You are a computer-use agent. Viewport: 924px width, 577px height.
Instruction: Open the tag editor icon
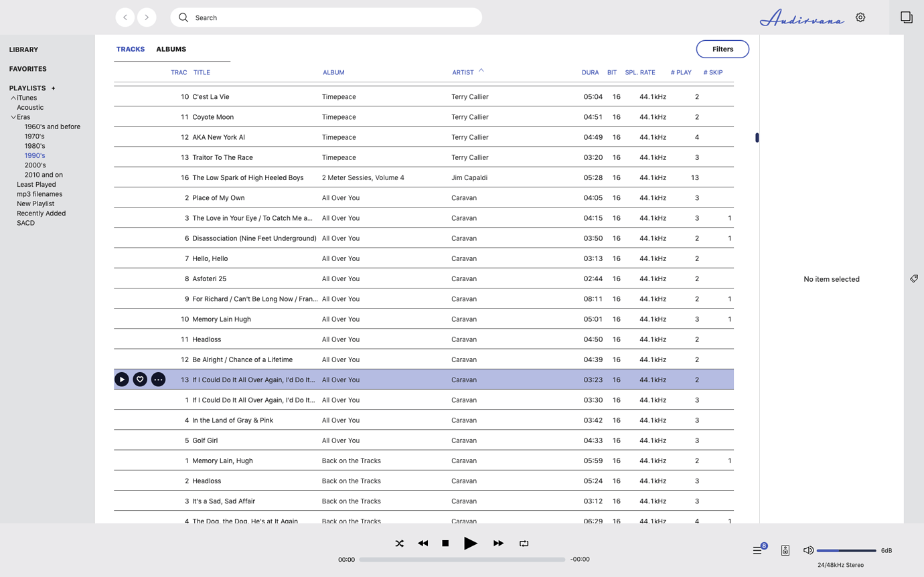point(914,278)
